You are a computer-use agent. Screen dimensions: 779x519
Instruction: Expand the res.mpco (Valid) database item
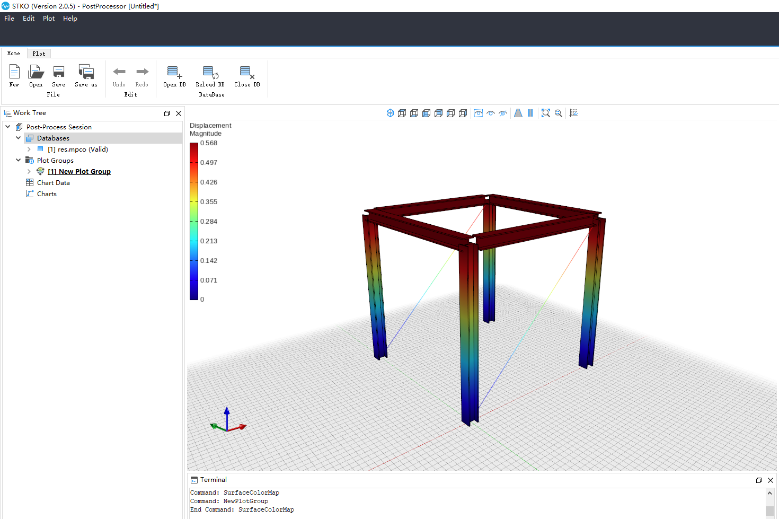pos(29,149)
